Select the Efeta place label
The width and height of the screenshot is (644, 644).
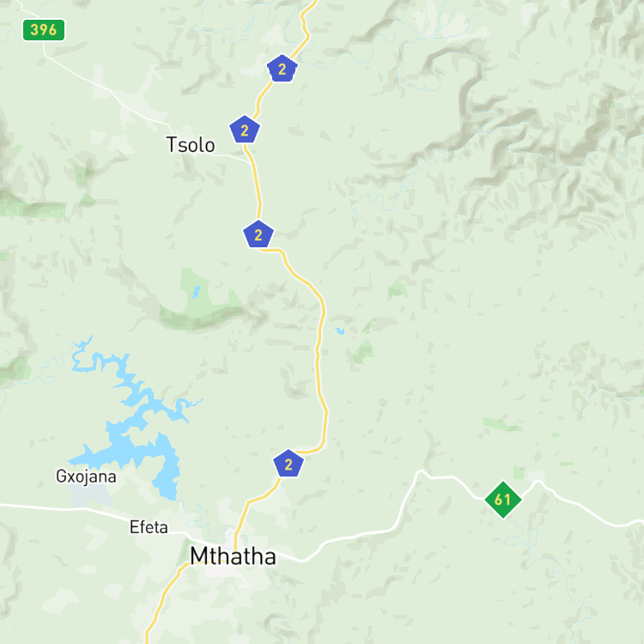(x=149, y=527)
